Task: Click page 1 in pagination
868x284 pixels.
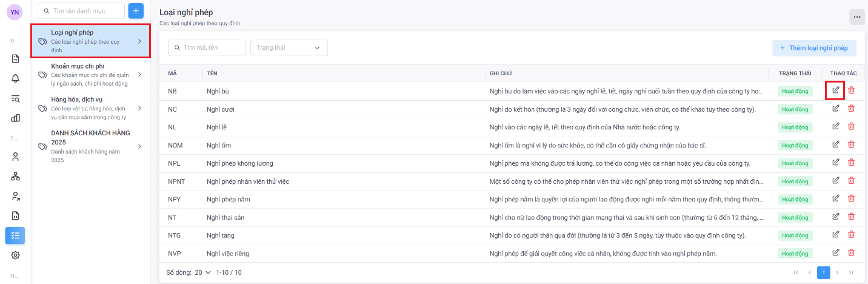Action: (823, 272)
